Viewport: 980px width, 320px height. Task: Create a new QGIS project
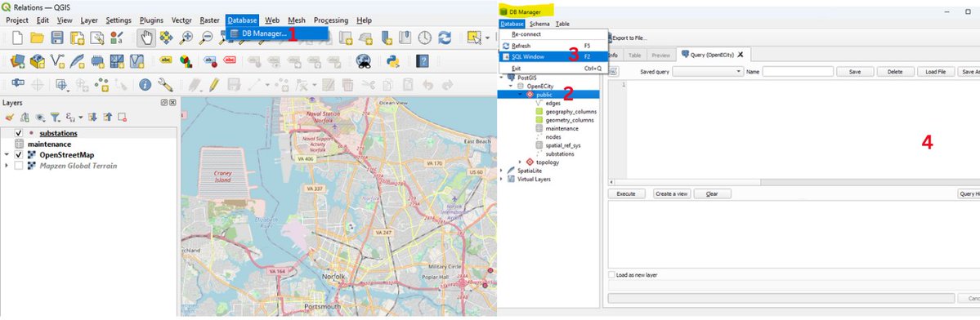[x=17, y=38]
